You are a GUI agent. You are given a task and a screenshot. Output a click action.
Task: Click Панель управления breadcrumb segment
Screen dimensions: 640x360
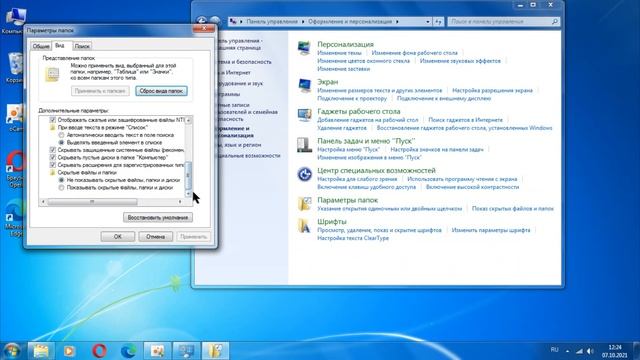point(272,22)
